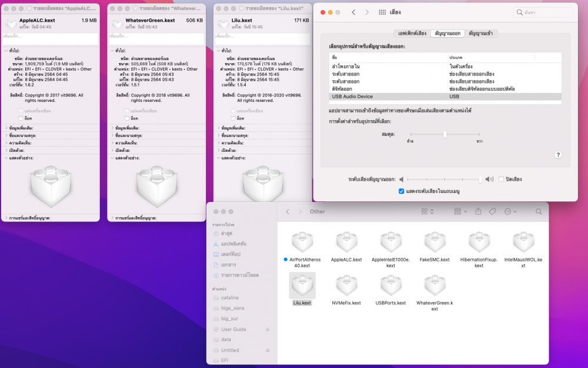Select HibernationFixup.kext file icon
Image resolution: width=588 pixels, height=368 pixels.
pos(479,242)
